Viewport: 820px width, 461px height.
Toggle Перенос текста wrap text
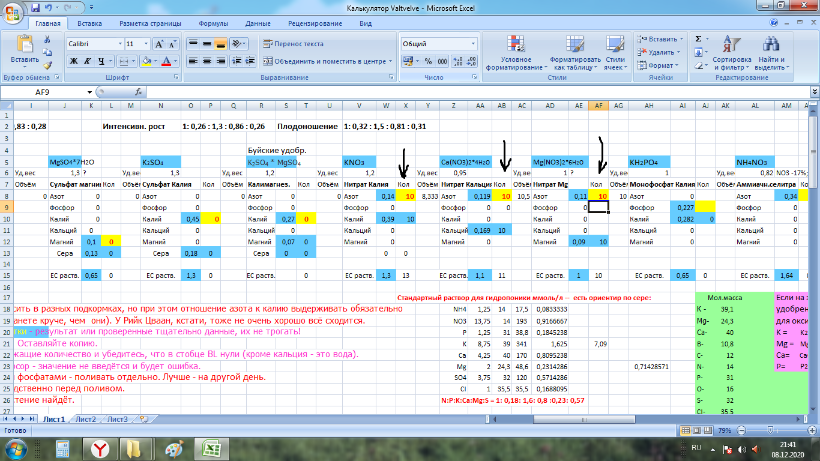click(292, 44)
